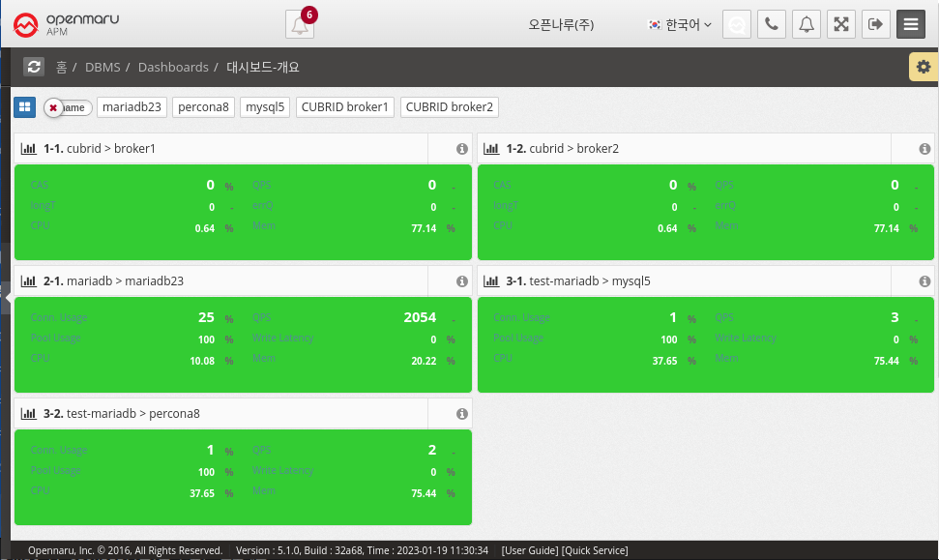Click info icon on cubrid broker1 panel

tap(461, 149)
